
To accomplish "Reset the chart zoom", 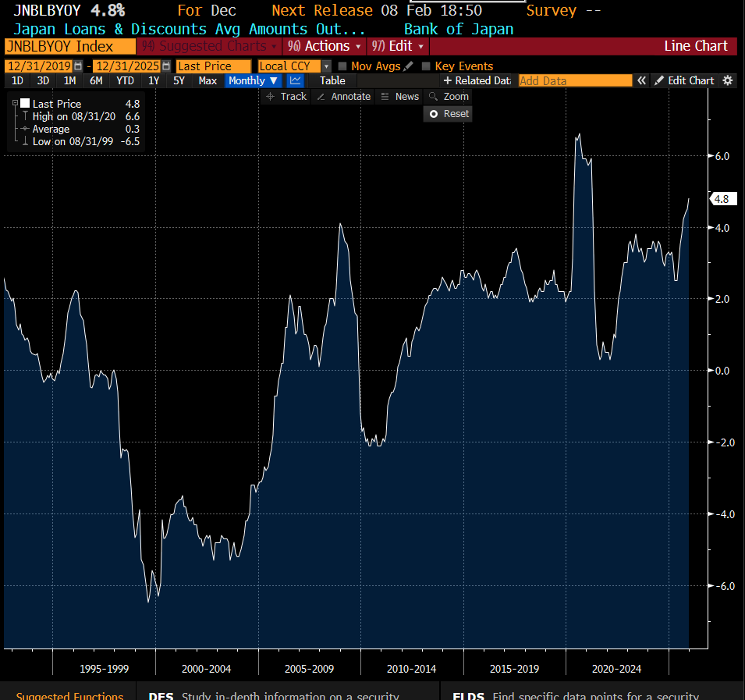I will tap(449, 114).
